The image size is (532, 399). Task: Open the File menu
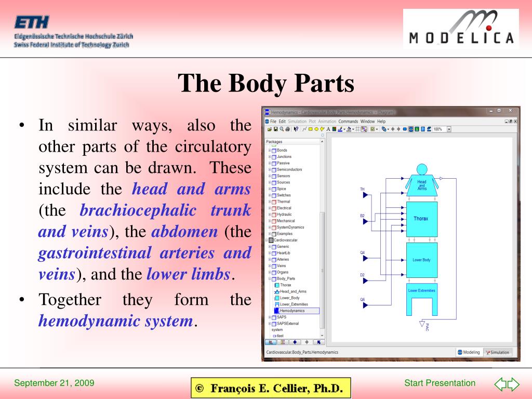point(273,122)
